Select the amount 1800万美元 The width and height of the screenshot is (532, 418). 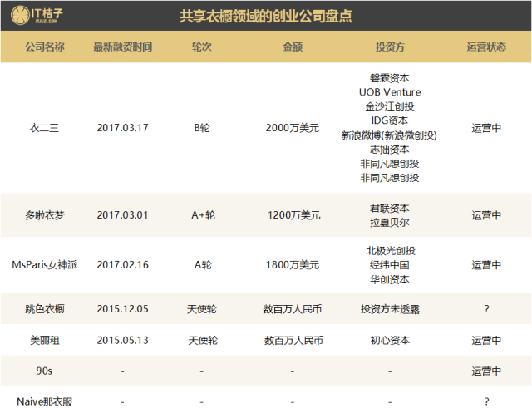[293, 264]
